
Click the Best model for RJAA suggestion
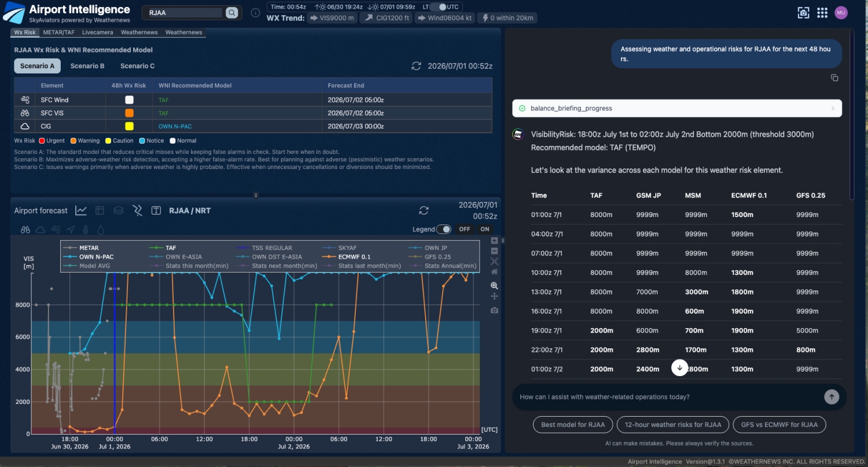coord(573,425)
